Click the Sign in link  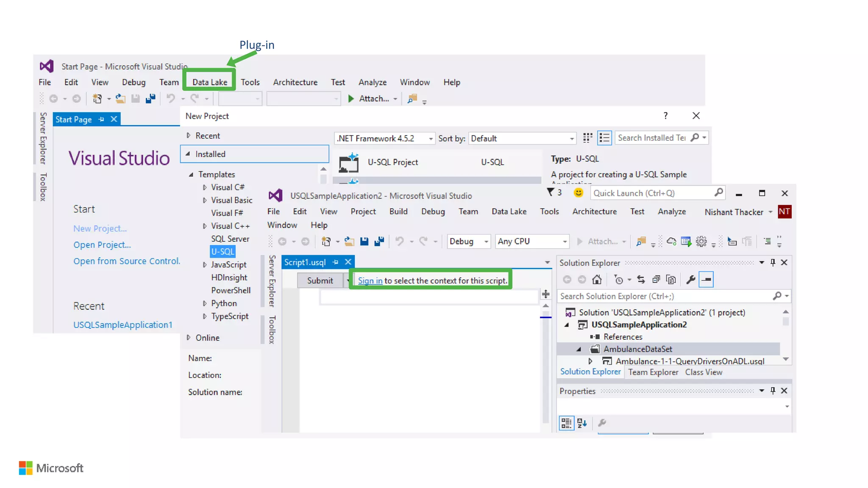click(370, 280)
